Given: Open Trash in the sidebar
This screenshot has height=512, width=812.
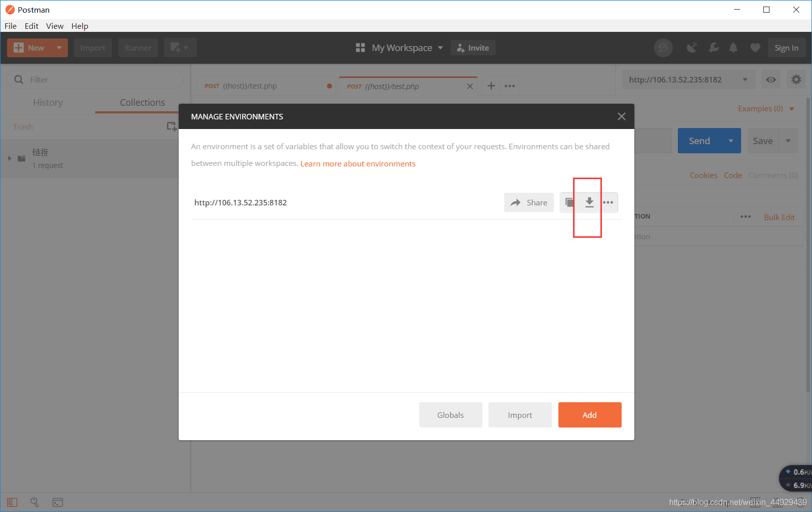Looking at the screenshot, I should [23, 126].
